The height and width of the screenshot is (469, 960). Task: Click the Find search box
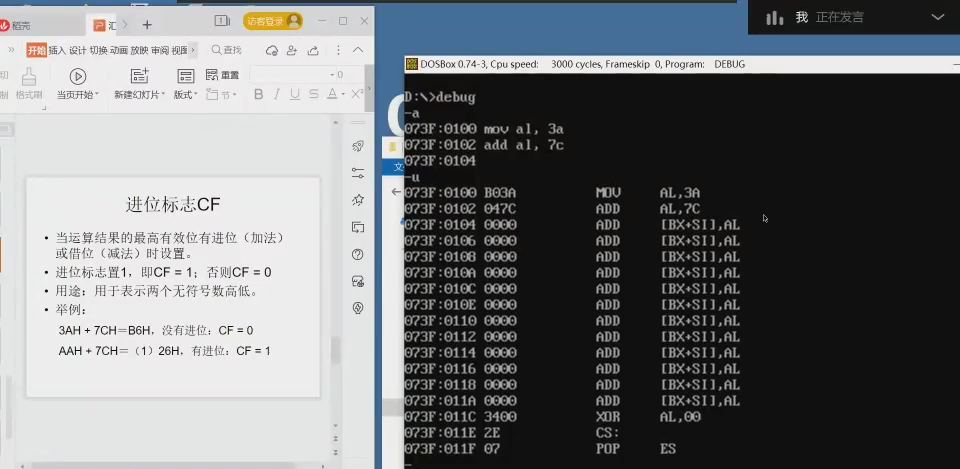coord(227,50)
